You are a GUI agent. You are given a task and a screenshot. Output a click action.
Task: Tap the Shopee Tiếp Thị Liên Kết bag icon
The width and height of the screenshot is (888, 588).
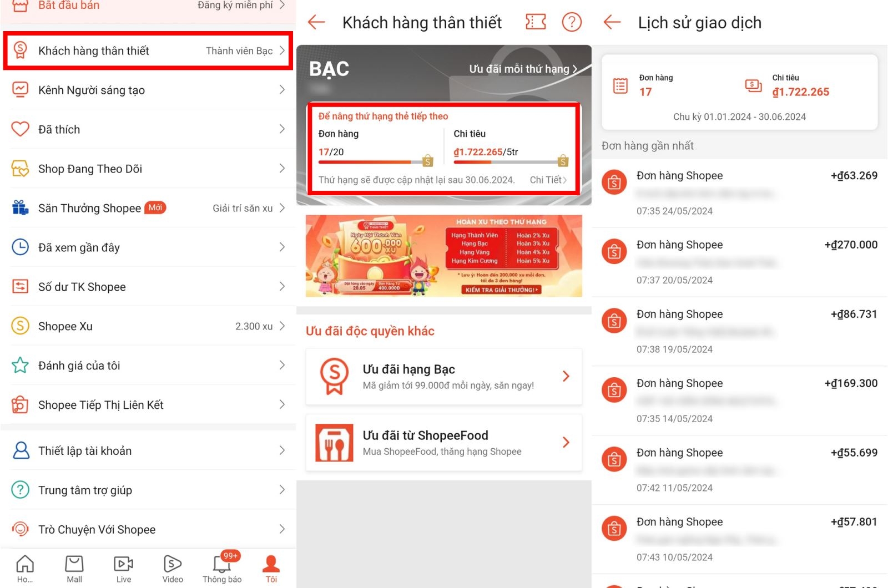[x=21, y=405]
